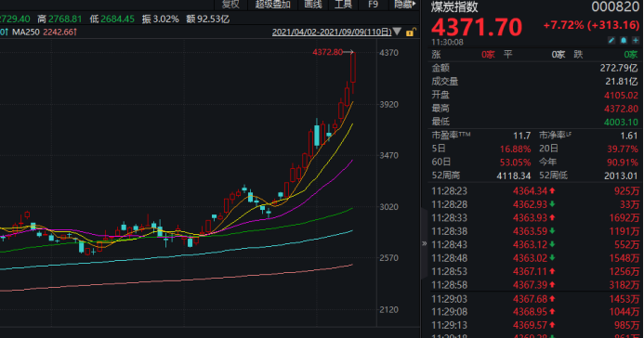This screenshot has height=338, width=644.
Task: Click the 3020 price axis label
Action: pos(388,207)
